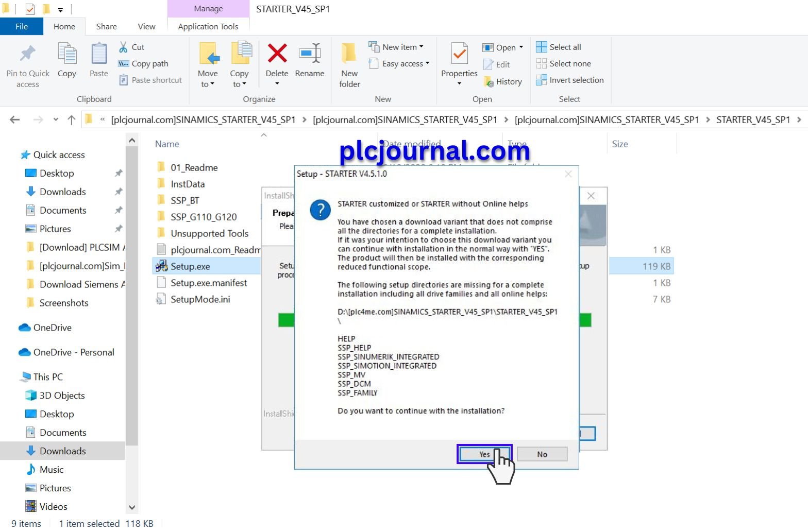This screenshot has width=808, height=532.
Task: Click Edit in the Open group
Action: pyautogui.click(x=497, y=64)
